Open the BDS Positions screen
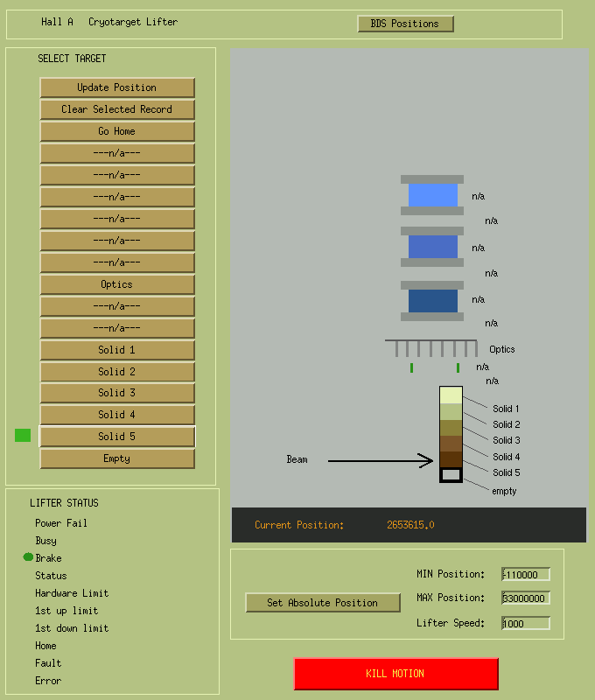The height and width of the screenshot is (700, 595). [x=405, y=24]
